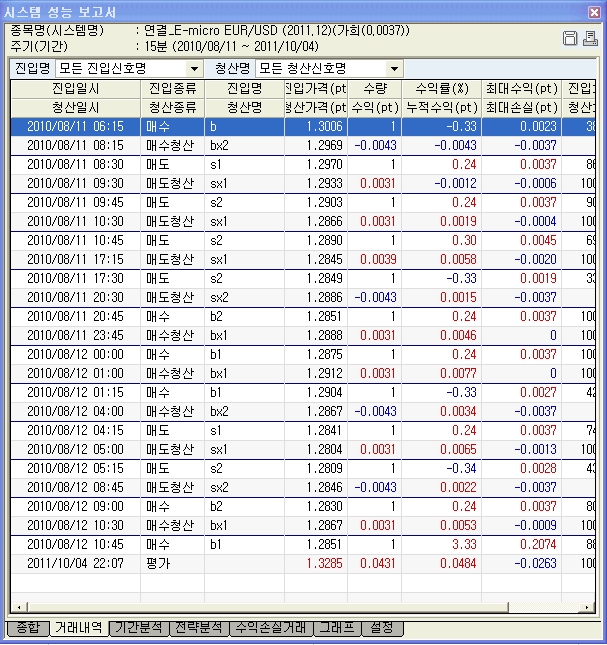This screenshot has height=645, width=607.
Task: Switch to the 종합 tab
Action: (28, 628)
